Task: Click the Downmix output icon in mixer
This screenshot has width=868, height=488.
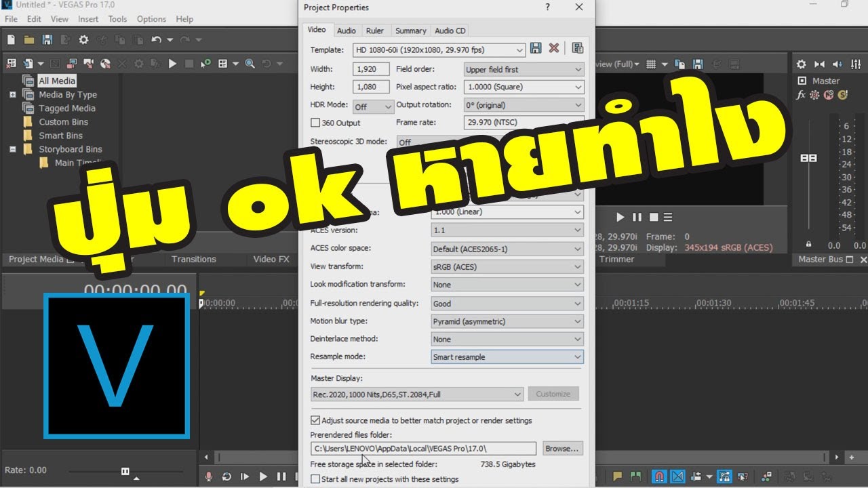Action: click(820, 64)
